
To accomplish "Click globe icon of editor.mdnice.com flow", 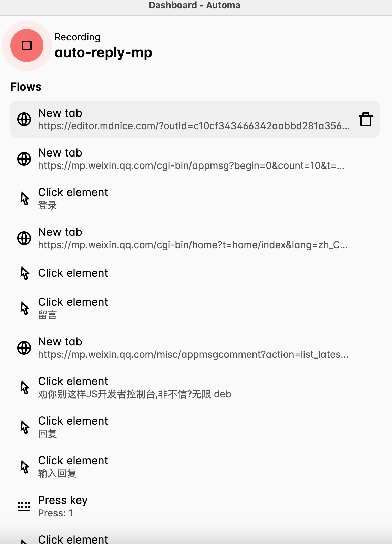I will [24, 119].
